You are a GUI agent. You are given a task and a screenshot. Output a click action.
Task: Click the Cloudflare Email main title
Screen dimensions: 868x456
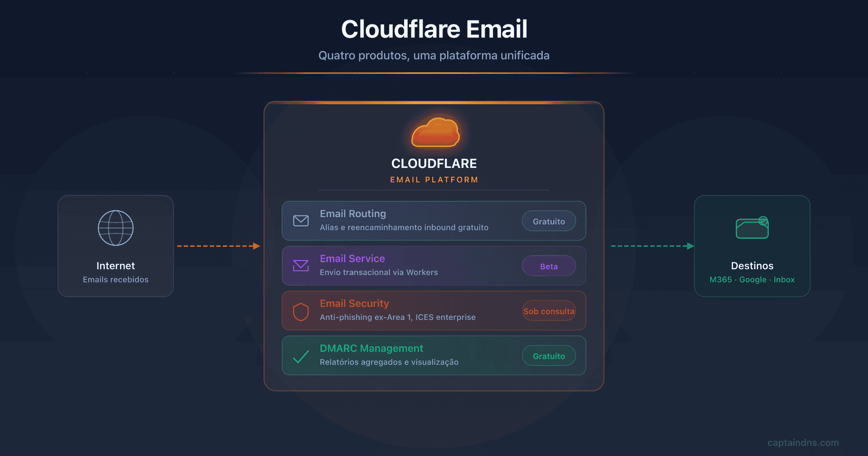[434, 29]
